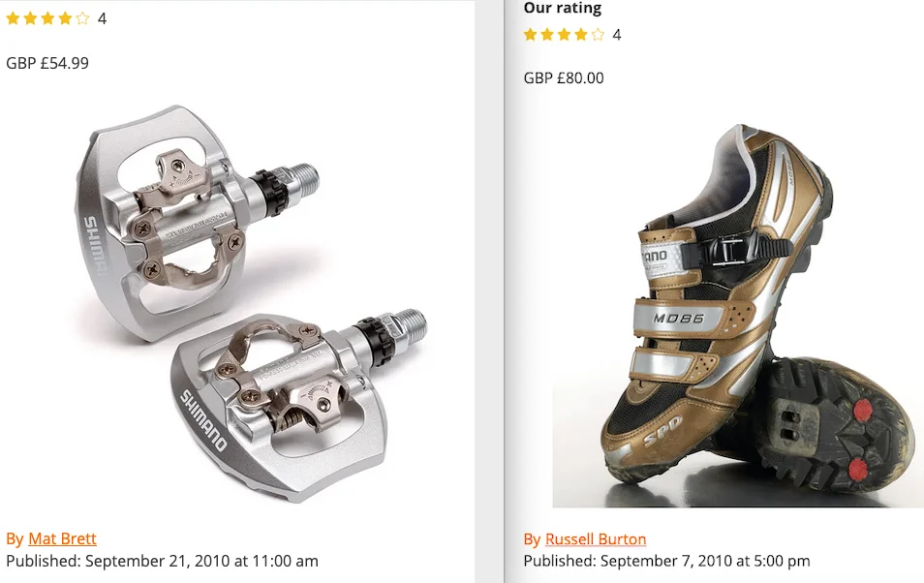The image size is (924, 583).
Task: Click the Shimano pedals product image
Action: pos(237,304)
